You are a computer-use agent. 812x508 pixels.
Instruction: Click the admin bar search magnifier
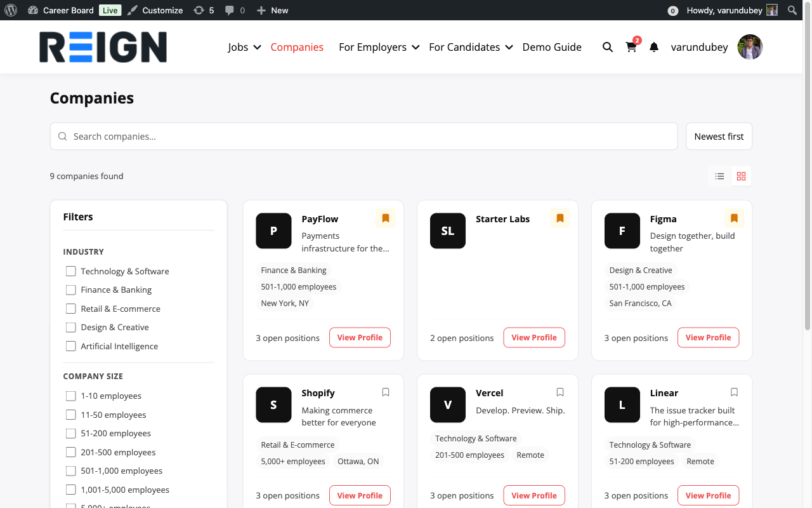pyautogui.click(x=792, y=10)
